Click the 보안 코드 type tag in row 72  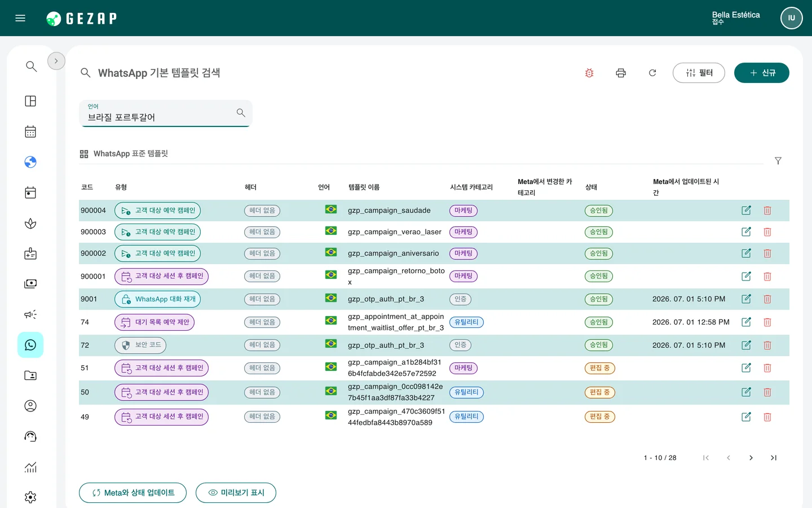[140, 345]
